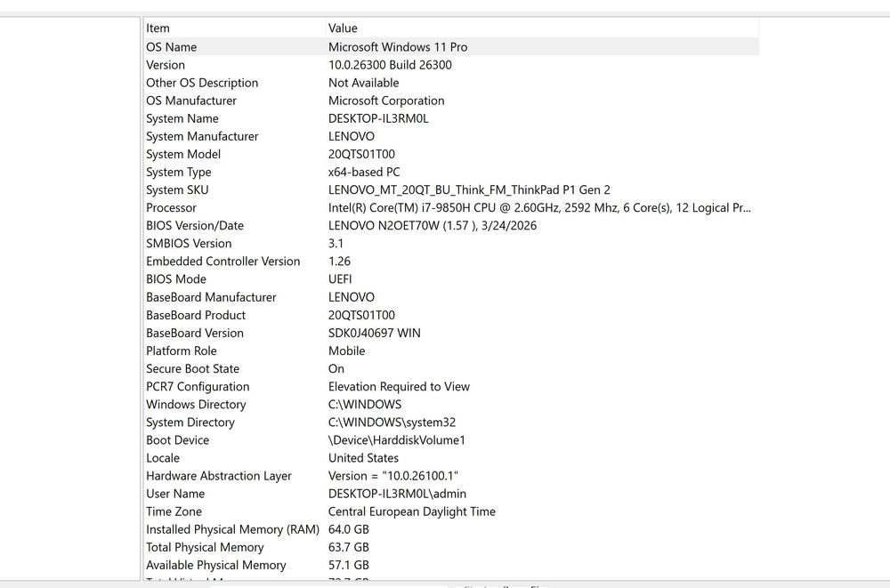890x588 pixels.
Task: Select the value "10.0.26300 Build 26300"
Action: 390,65
